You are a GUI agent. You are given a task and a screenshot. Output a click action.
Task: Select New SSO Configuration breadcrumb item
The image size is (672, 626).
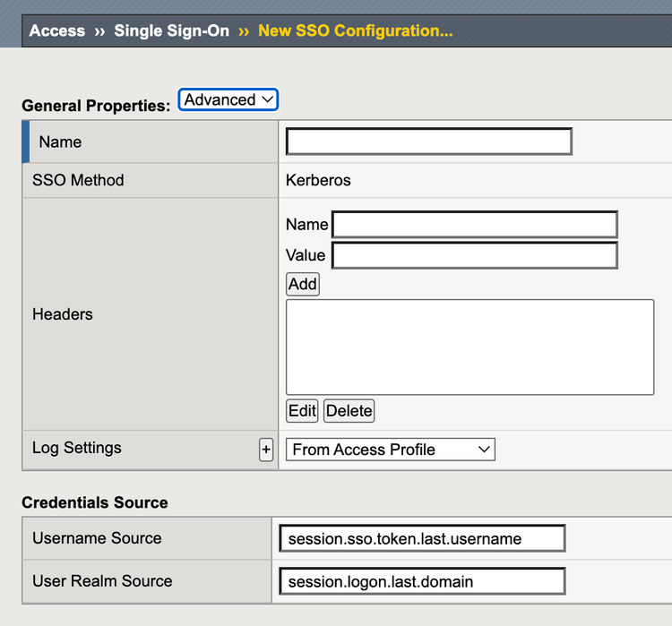(355, 30)
